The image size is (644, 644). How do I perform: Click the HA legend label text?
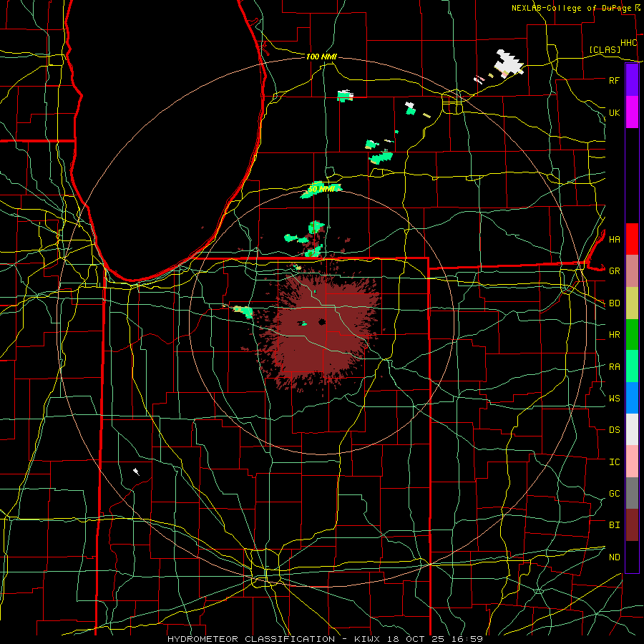pyautogui.click(x=615, y=240)
